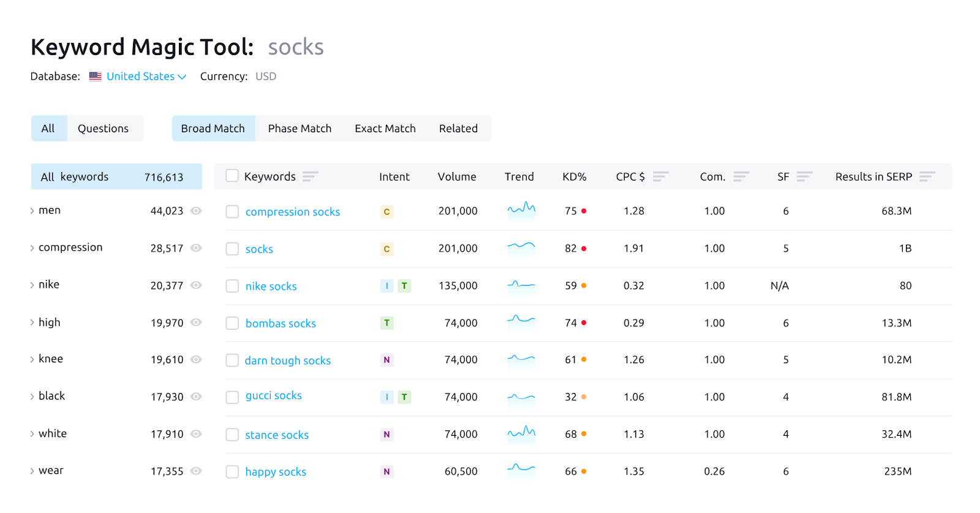Image resolution: width=980 pixels, height=513 pixels.
Task: Click red KD dot for compression socks
Action: click(x=584, y=211)
